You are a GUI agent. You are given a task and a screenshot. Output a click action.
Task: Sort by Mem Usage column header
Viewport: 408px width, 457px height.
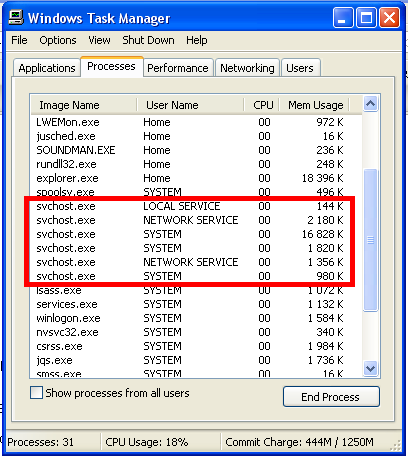click(x=314, y=105)
